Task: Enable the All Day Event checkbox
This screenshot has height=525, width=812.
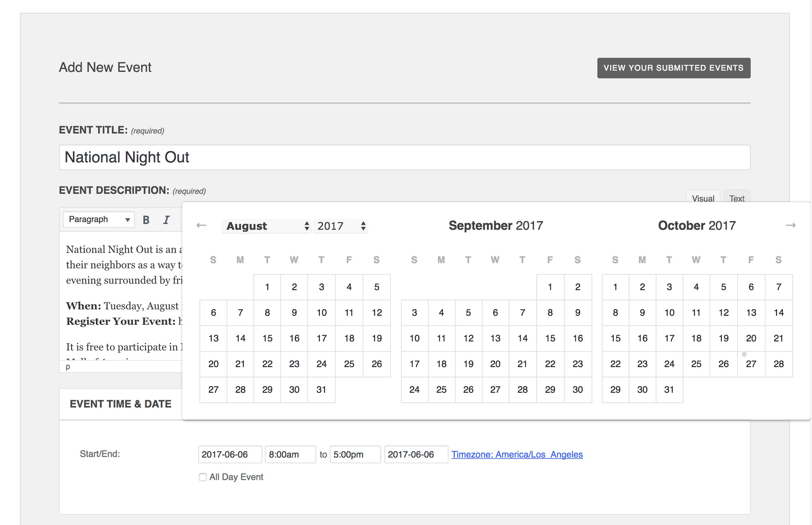Action: 203,477
